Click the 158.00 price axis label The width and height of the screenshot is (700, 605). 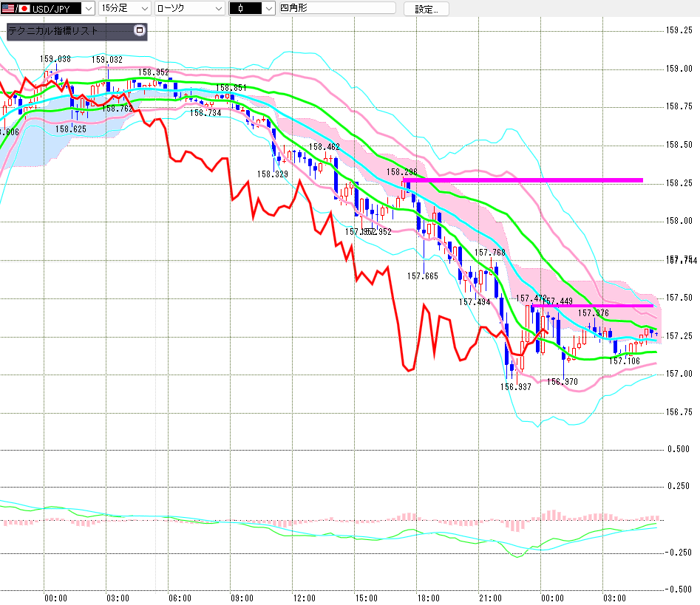[679, 221]
